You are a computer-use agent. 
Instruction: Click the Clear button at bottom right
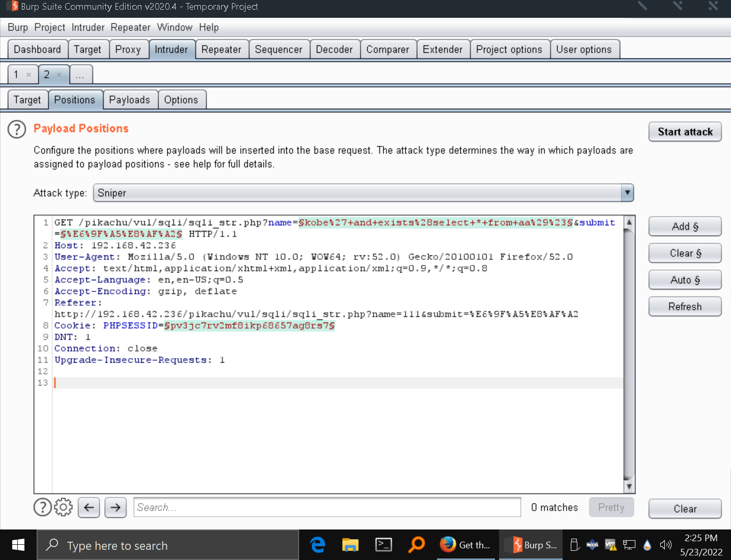685,509
